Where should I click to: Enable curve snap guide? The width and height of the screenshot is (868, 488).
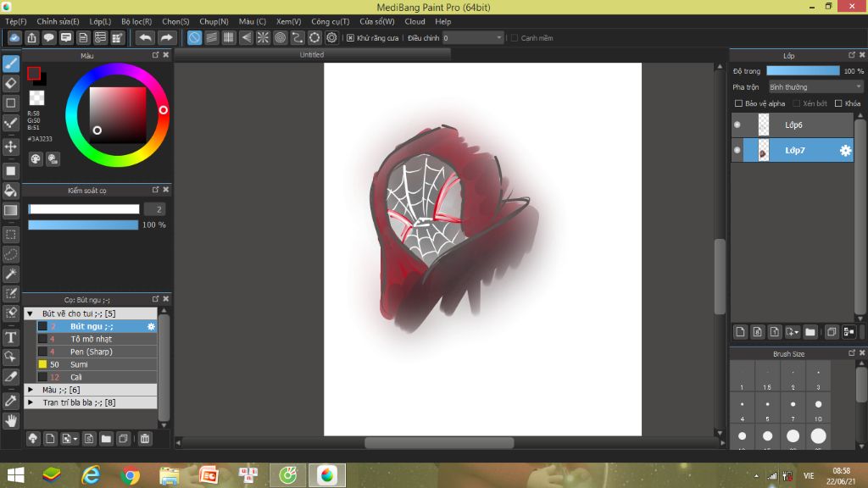[x=298, y=37]
